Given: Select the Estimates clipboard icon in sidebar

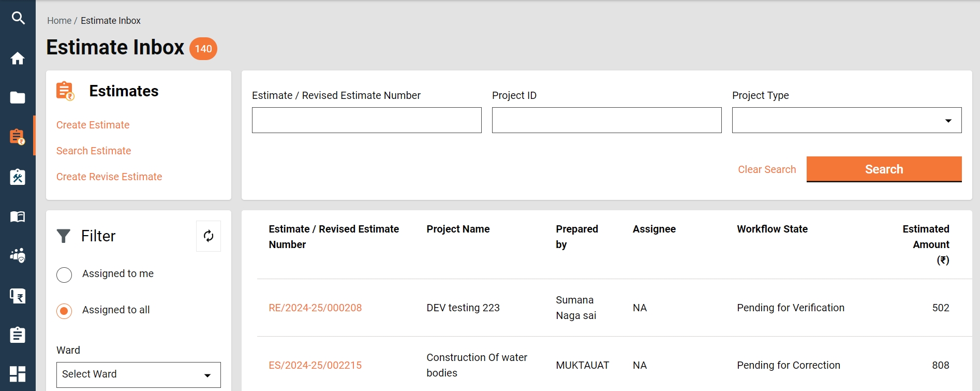Looking at the screenshot, I should pyautogui.click(x=18, y=137).
